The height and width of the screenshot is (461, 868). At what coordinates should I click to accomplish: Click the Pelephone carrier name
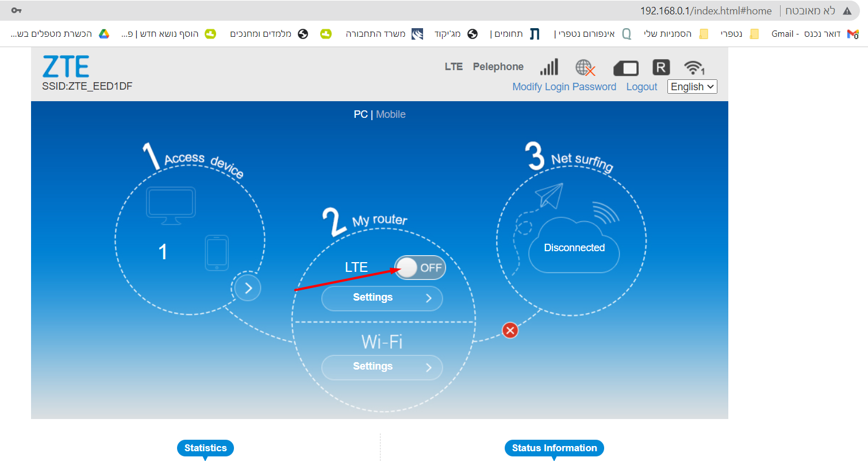498,67
